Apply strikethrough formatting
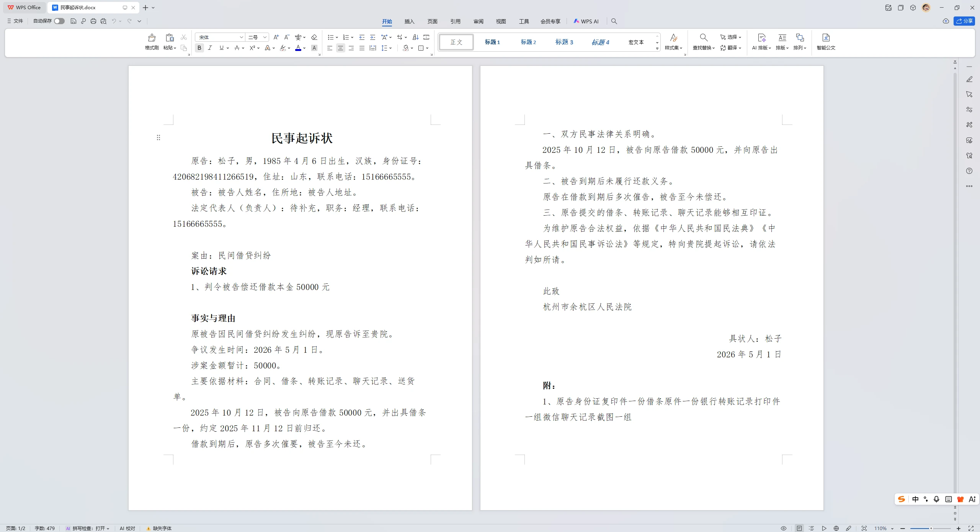The width and height of the screenshot is (980, 532). pos(237,48)
